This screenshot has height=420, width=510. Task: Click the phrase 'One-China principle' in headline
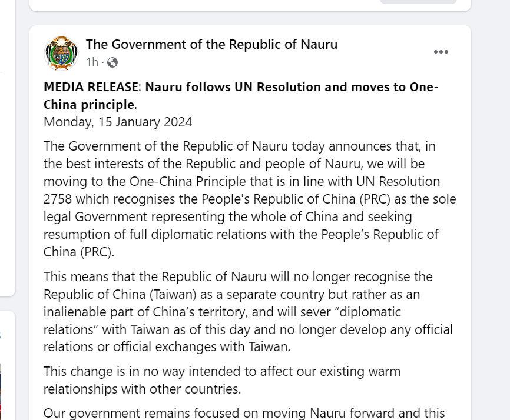point(241,96)
